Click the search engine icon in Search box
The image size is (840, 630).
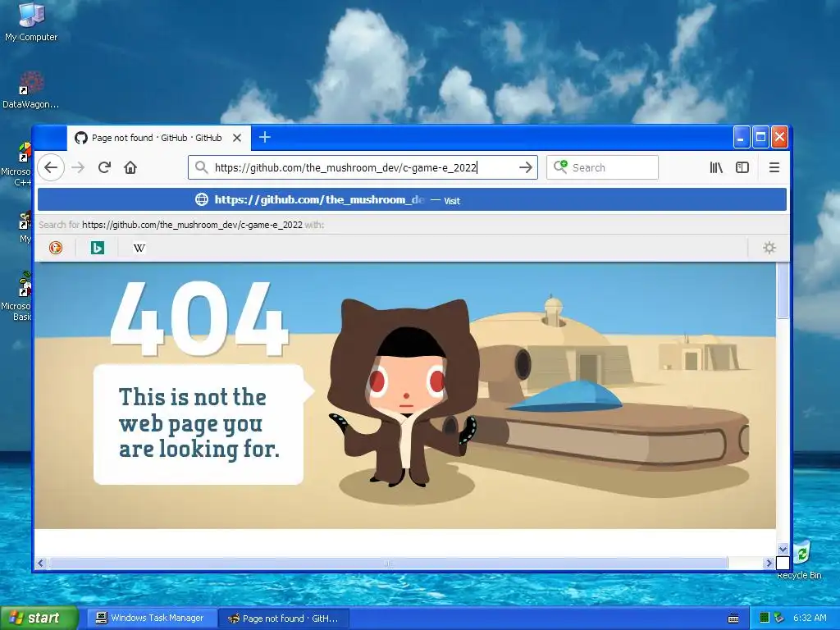(x=560, y=167)
